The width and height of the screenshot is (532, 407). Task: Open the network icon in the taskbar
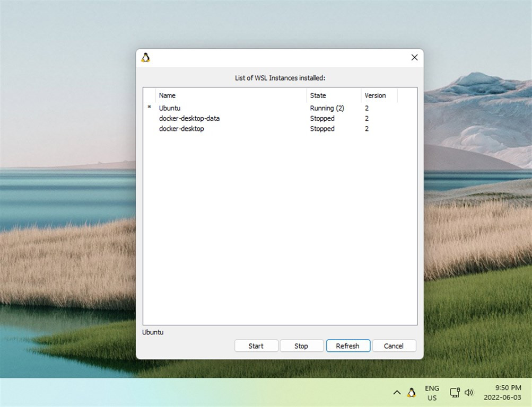455,393
